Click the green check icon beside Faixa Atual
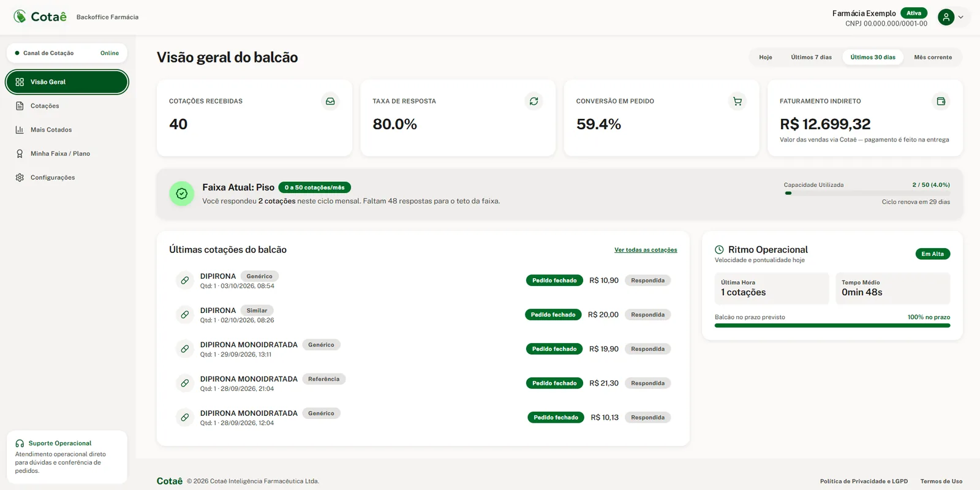 point(181,194)
